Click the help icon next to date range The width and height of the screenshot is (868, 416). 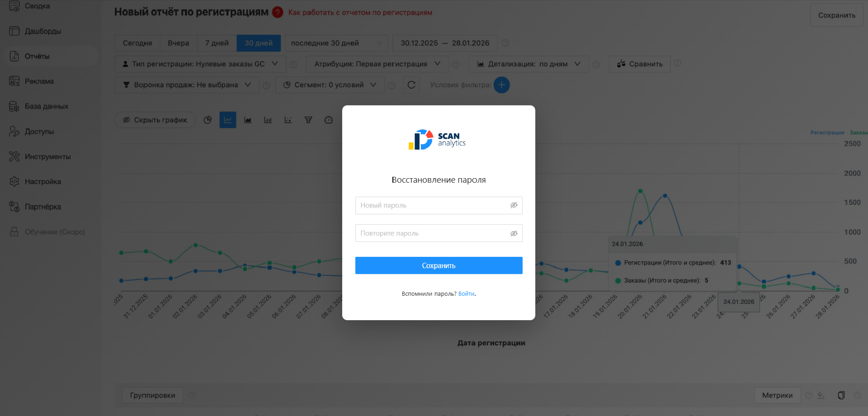click(x=505, y=43)
